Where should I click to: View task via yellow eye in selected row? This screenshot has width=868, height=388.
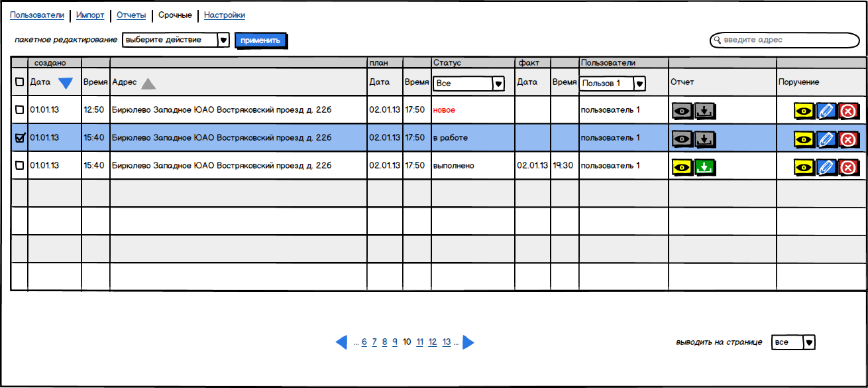tap(804, 139)
